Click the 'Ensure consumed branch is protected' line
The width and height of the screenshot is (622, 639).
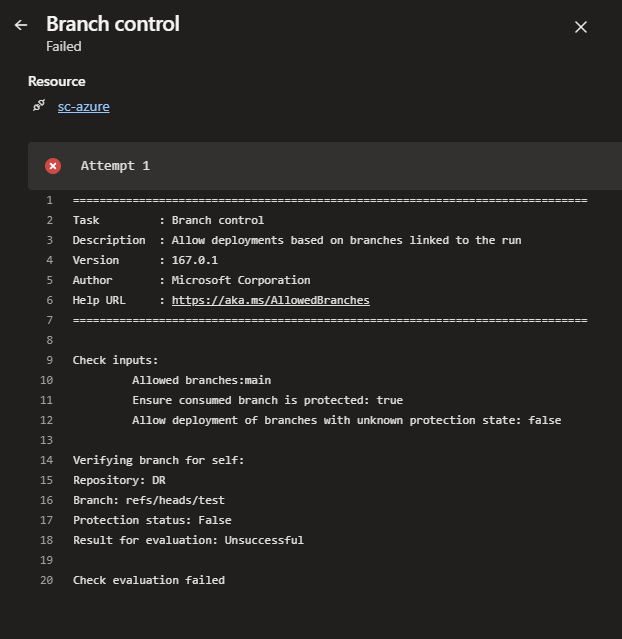click(267, 400)
